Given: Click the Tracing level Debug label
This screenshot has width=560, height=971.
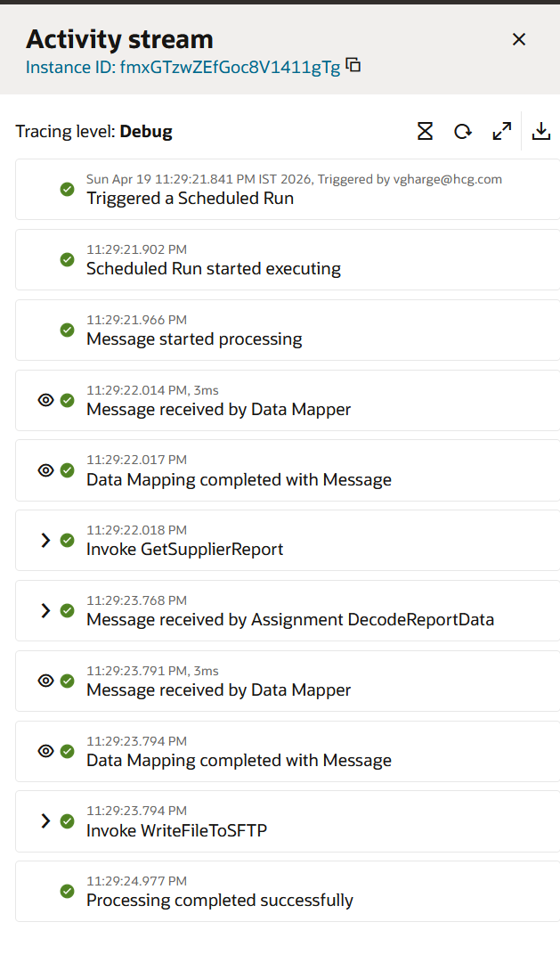Looking at the screenshot, I should coord(94,131).
